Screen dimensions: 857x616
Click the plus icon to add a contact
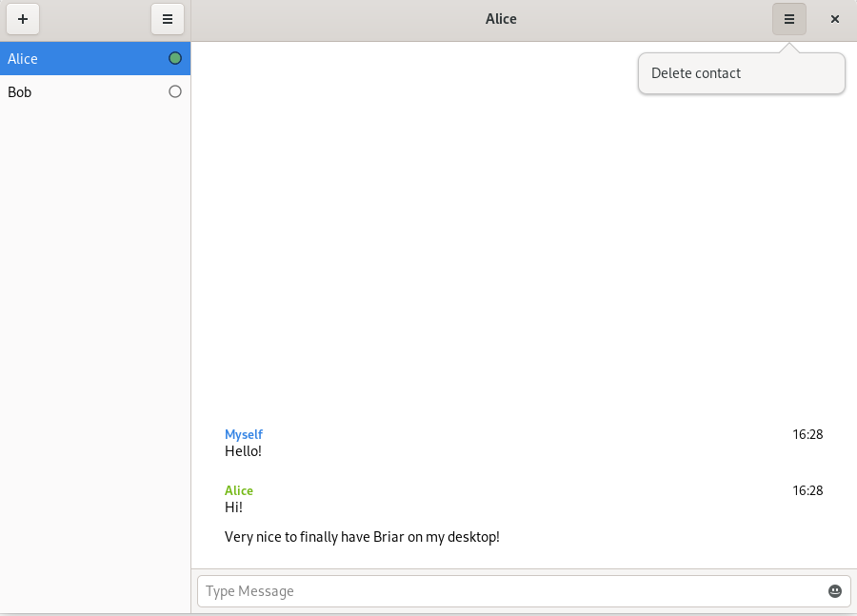[23, 19]
